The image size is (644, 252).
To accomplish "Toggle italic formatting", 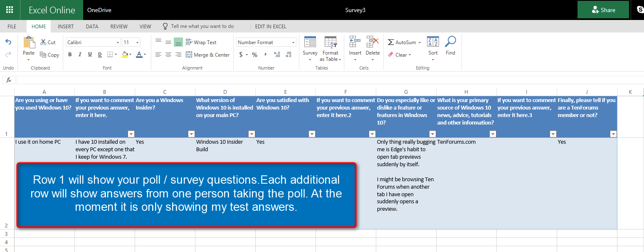I will coord(79,55).
